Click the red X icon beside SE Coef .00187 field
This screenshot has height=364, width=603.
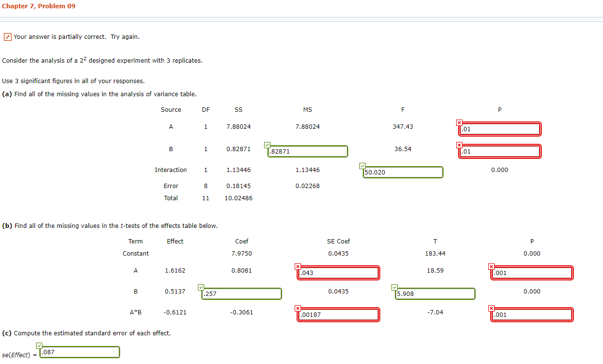298,308
